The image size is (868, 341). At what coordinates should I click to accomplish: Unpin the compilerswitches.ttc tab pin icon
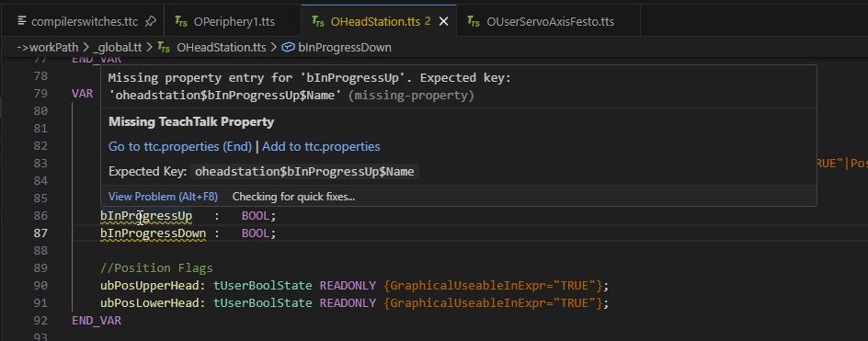(150, 21)
